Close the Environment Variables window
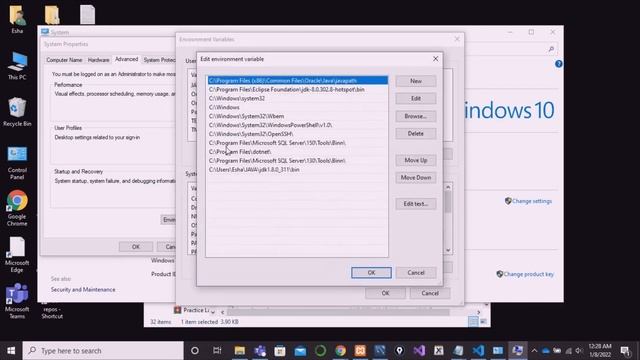The height and width of the screenshot is (360, 640). coord(457,39)
